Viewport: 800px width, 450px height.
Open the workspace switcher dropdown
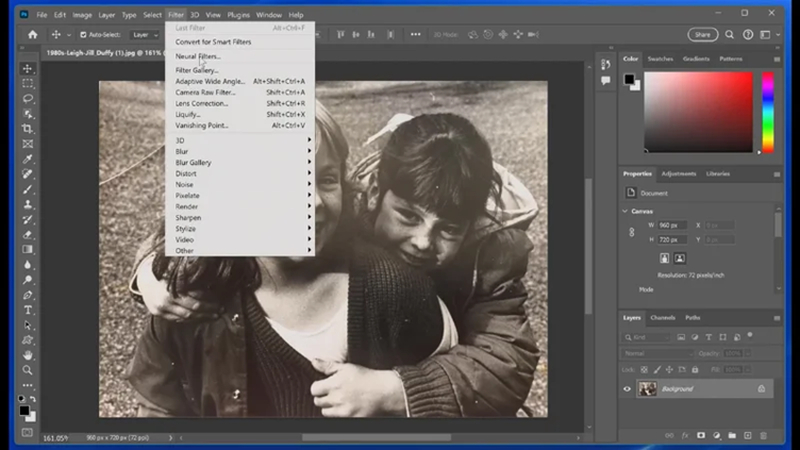tap(768, 35)
